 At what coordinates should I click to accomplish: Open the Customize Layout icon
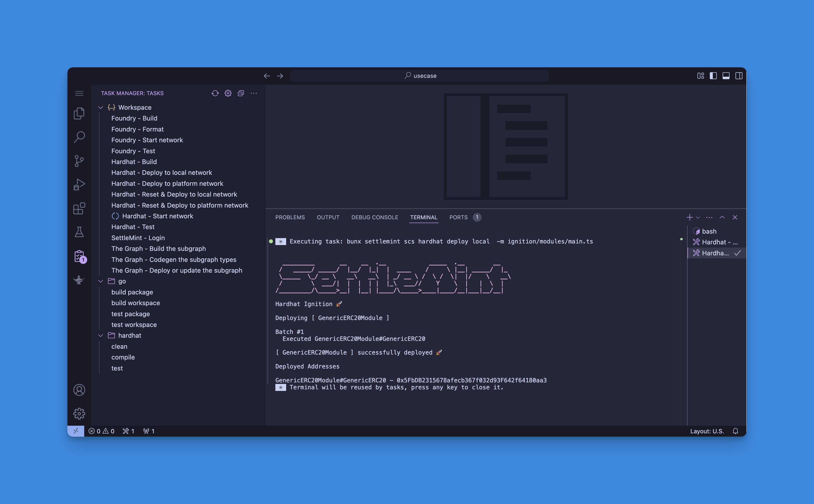[701, 76]
